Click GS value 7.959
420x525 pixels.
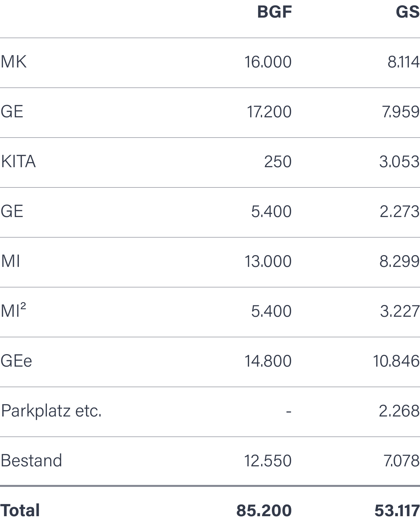pyautogui.click(x=401, y=111)
